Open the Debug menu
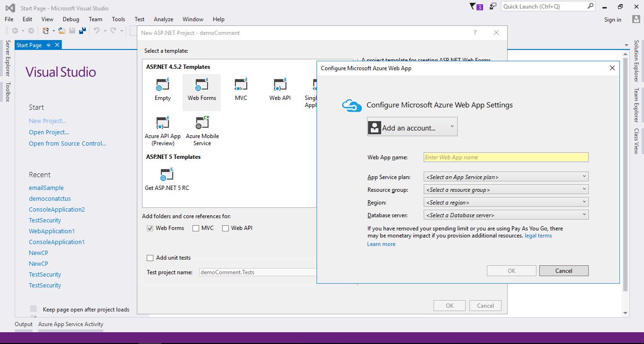644x344 pixels. (x=71, y=19)
